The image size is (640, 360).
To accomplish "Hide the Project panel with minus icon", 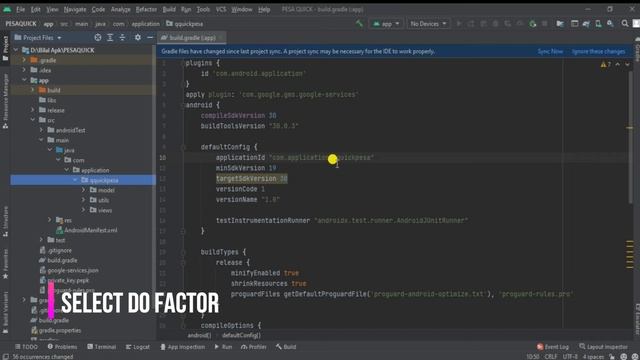I will [x=150, y=38].
